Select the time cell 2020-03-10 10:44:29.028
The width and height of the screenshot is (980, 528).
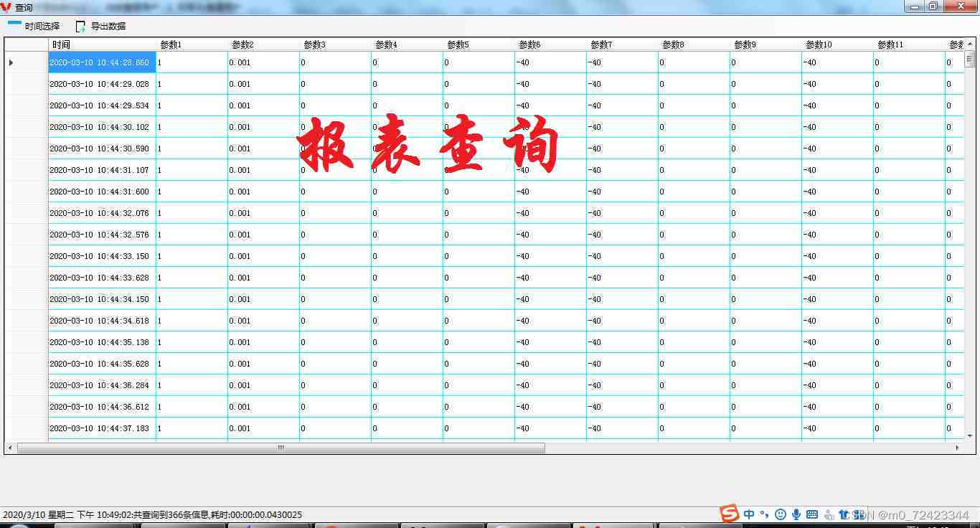[x=102, y=84]
